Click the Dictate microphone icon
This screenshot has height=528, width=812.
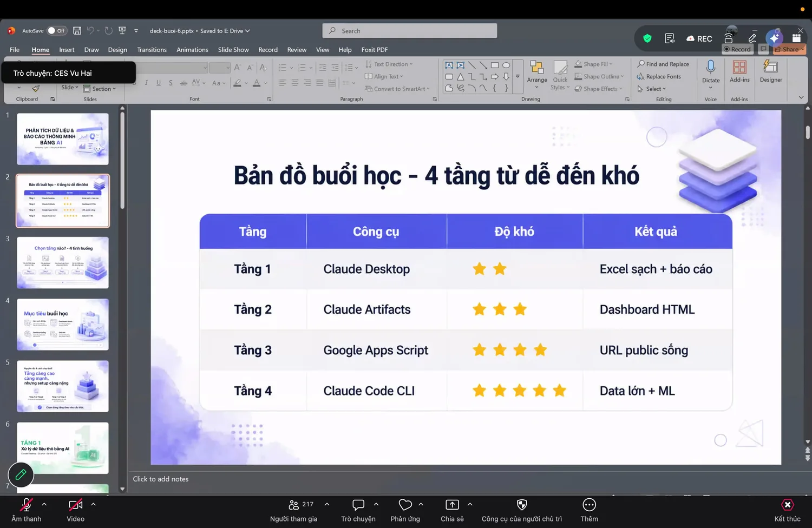point(711,67)
